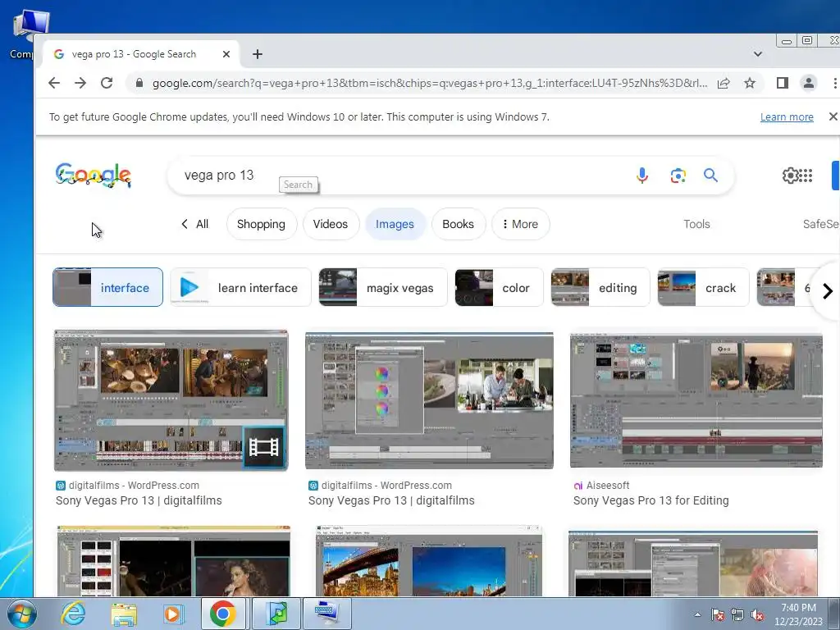Open Learn more link about Chrome updates
Viewport: 840px width, 630px height.
point(787,116)
